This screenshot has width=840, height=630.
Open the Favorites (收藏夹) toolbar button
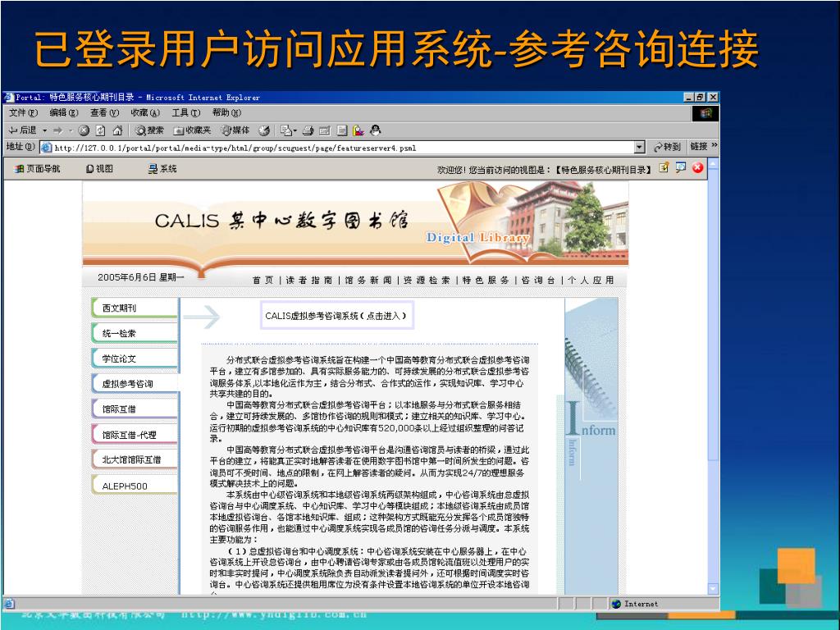tap(192, 130)
